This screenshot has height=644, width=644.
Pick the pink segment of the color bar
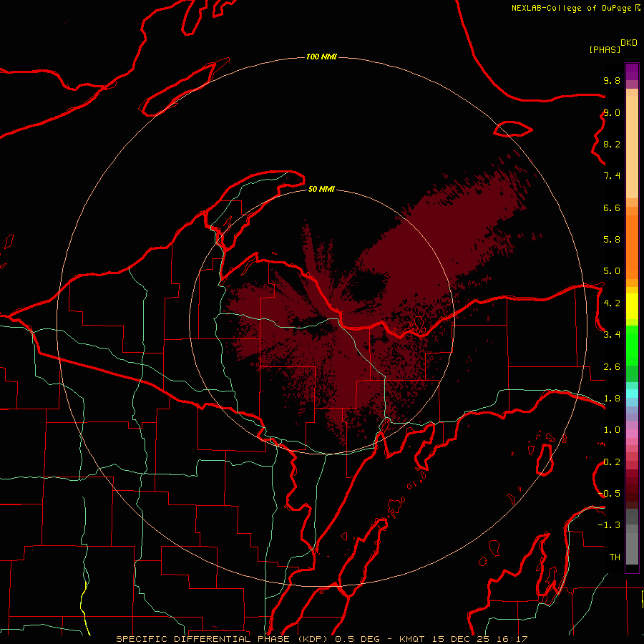pyautogui.click(x=632, y=434)
